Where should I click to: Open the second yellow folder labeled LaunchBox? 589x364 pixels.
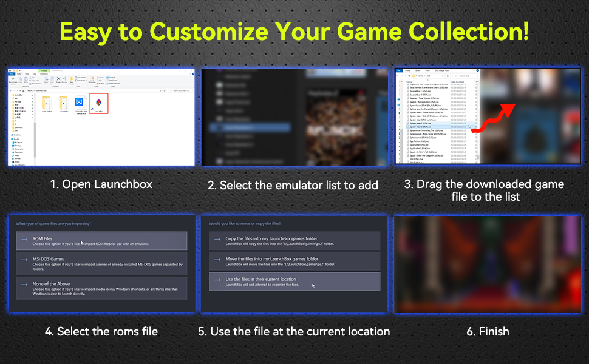pyautogui.click(x=64, y=104)
